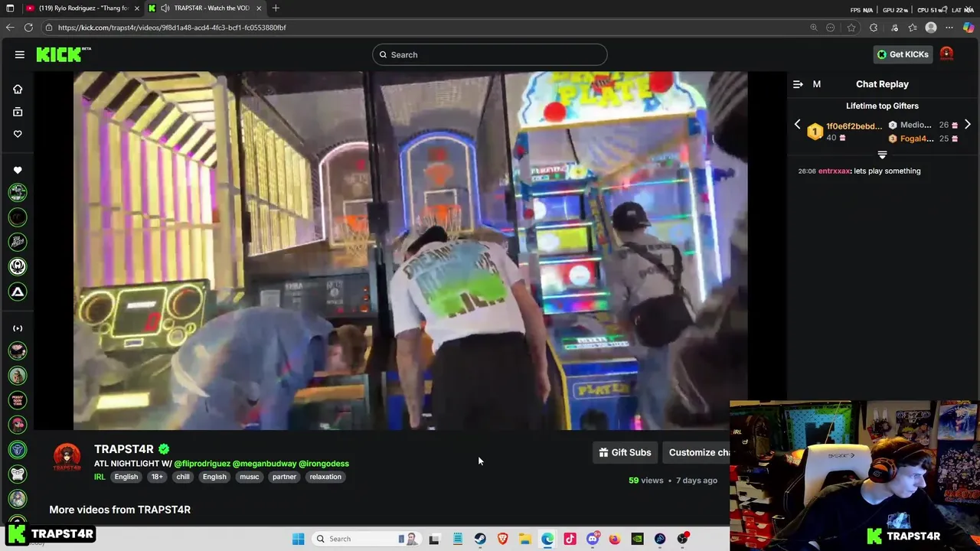This screenshot has height=551, width=980.
Task: Click gifter 1f0e6f2bebd name
Action: click(x=854, y=126)
